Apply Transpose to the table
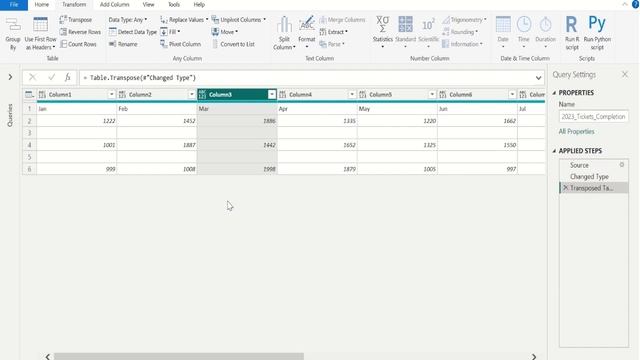Viewport: 640px width, 360px height. pos(76,20)
